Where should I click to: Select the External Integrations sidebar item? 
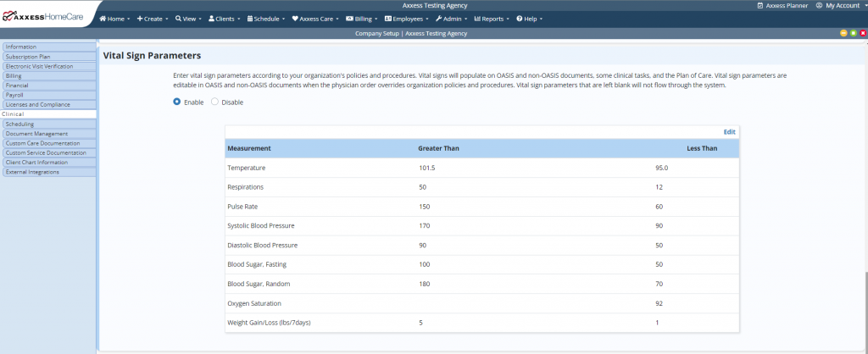32,172
